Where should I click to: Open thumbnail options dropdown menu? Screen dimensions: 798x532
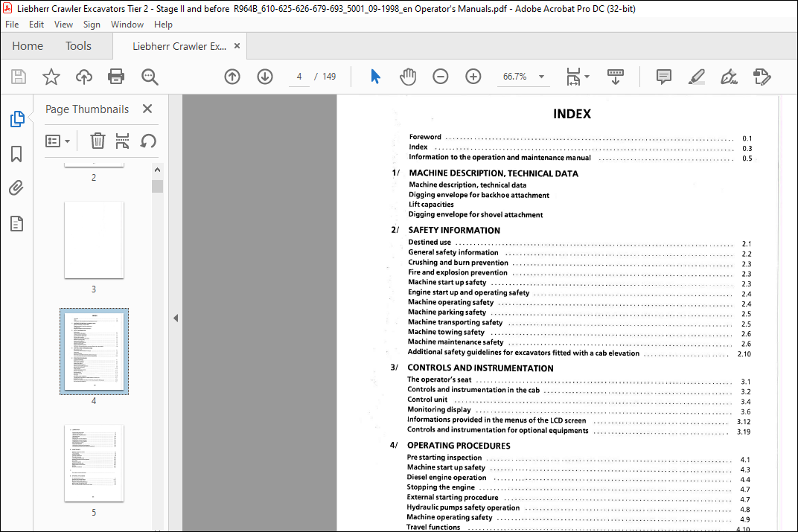(x=57, y=141)
